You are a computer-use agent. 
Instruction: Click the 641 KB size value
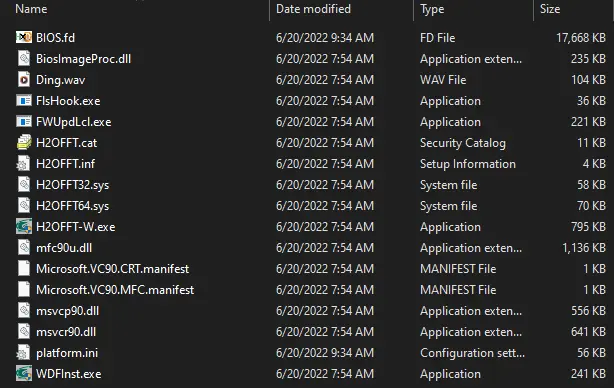coord(588,332)
